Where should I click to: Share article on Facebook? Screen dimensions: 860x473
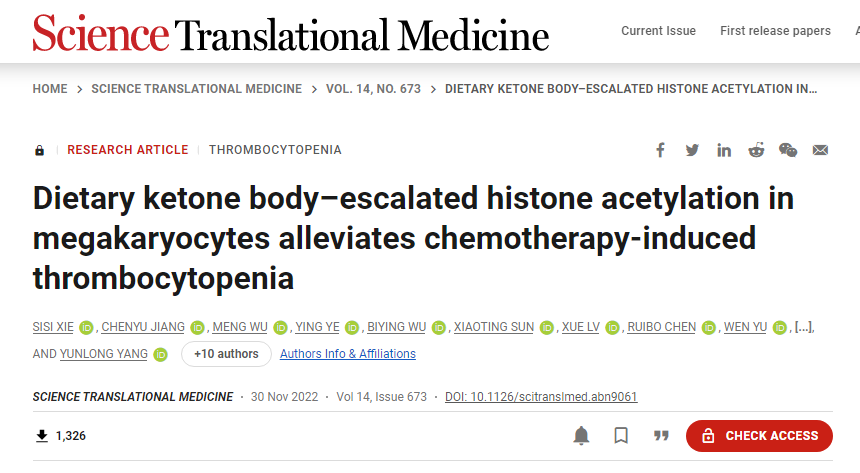(x=660, y=150)
